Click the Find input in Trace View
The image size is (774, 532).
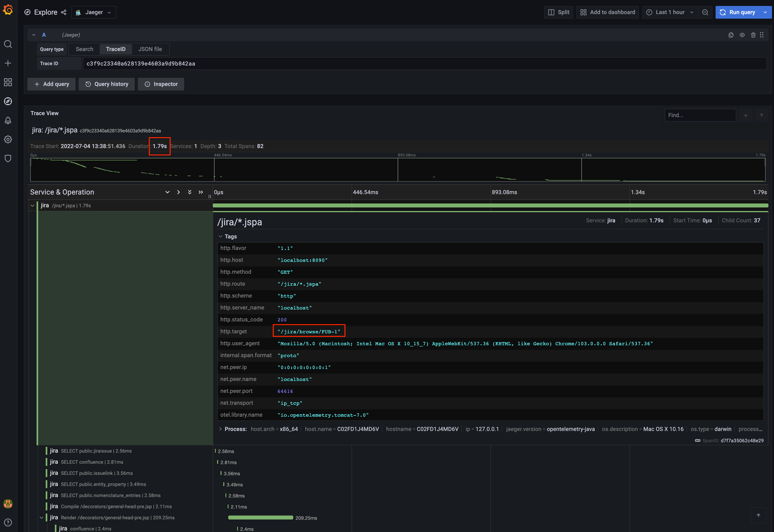[700, 115]
